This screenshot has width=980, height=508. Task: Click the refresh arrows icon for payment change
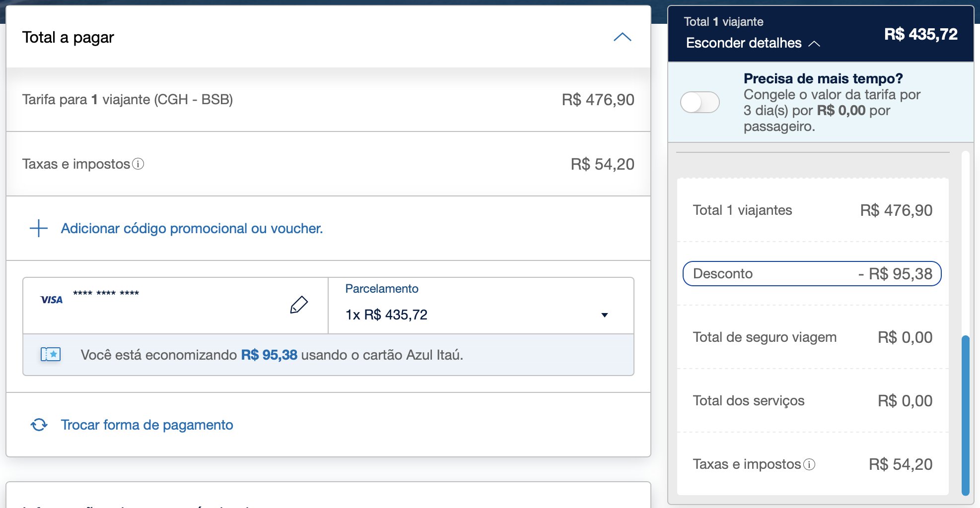(39, 425)
